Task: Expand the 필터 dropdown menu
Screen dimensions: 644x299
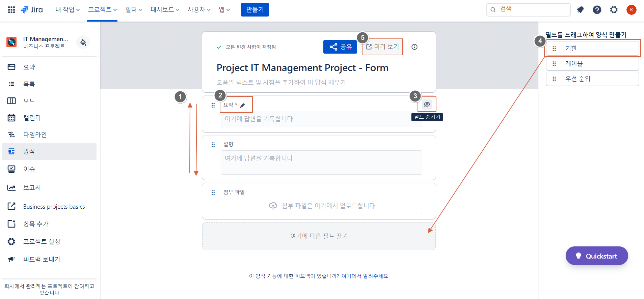Action: tap(134, 10)
